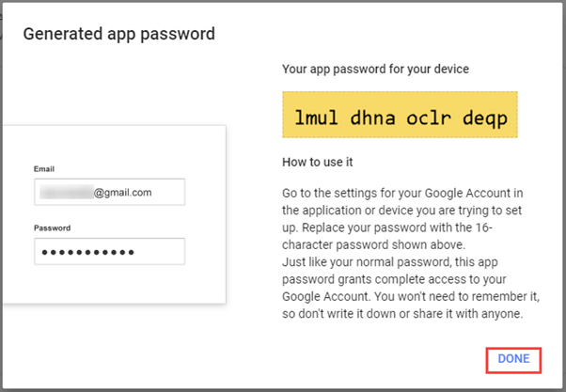Click the '@gmail.com' text
The height and width of the screenshot is (392, 566).
click(122, 192)
